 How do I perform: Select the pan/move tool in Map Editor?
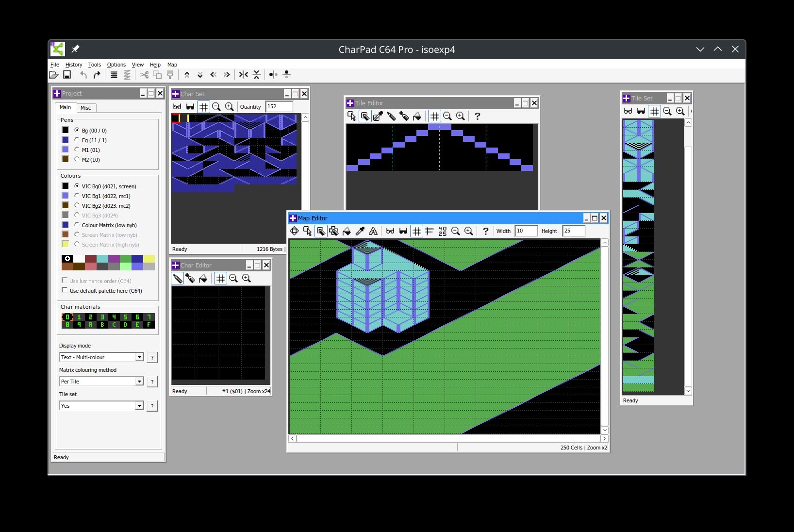click(x=295, y=231)
